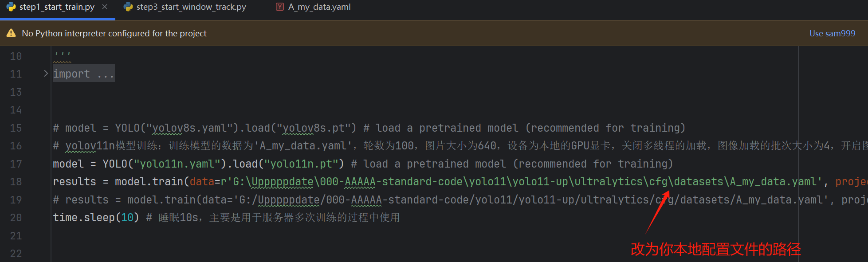Click the 'No Python interpreter configured' message text
The image size is (868, 262).
click(x=114, y=33)
